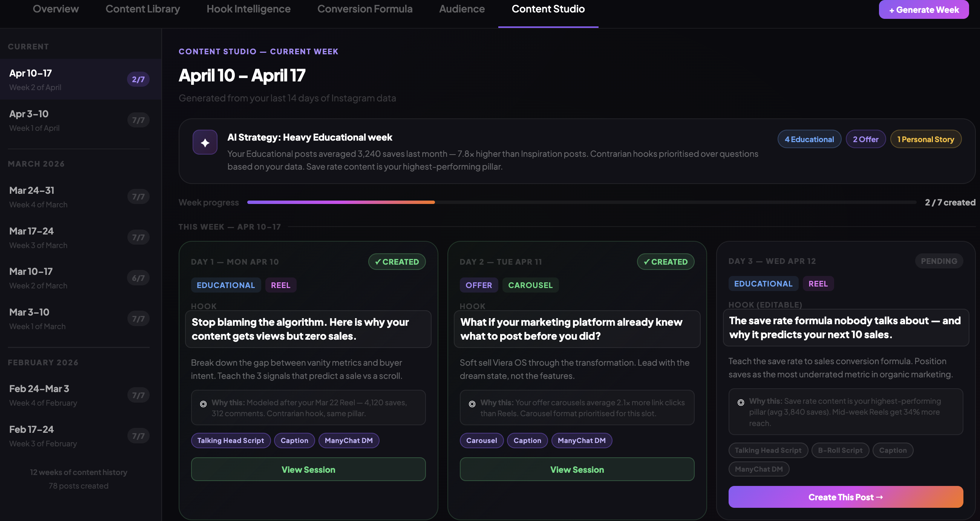Click the Offer tag on Day 2 card
The width and height of the screenshot is (980, 521).
(x=479, y=285)
